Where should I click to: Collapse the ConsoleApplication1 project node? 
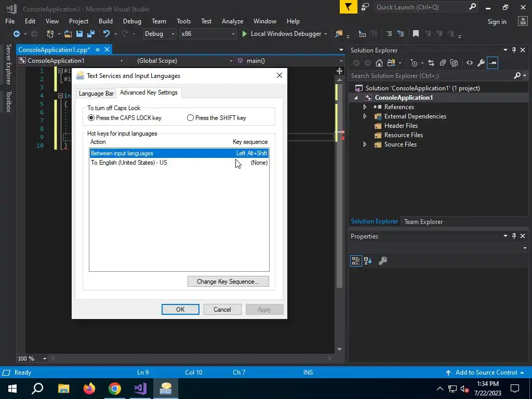coord(356,98)
